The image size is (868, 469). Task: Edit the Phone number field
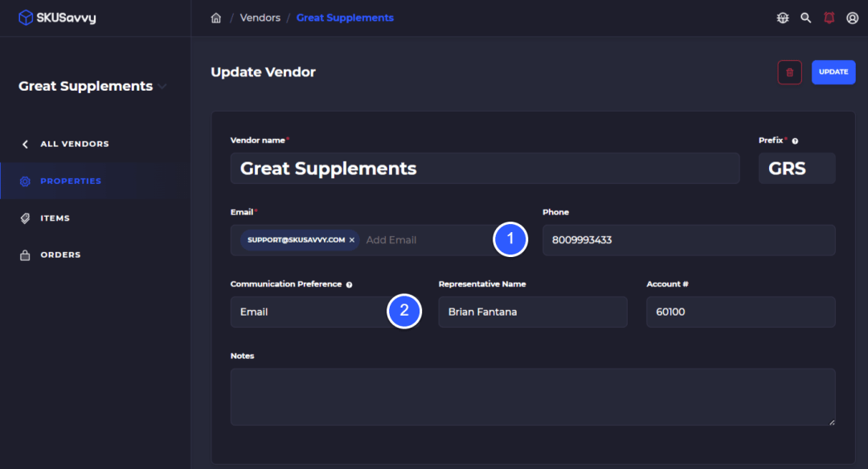click(x=690, y=240)
